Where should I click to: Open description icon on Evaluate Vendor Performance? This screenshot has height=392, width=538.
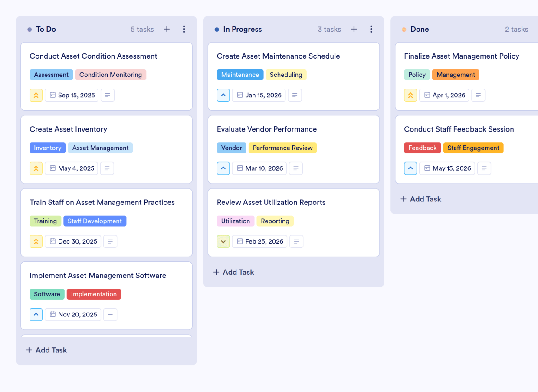(296, 168)
